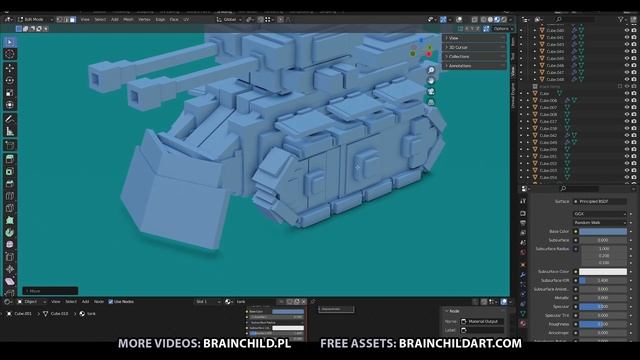
Task: Select the Move tool in toolbar
Action: pyautogui.click(x=10, y=68)
